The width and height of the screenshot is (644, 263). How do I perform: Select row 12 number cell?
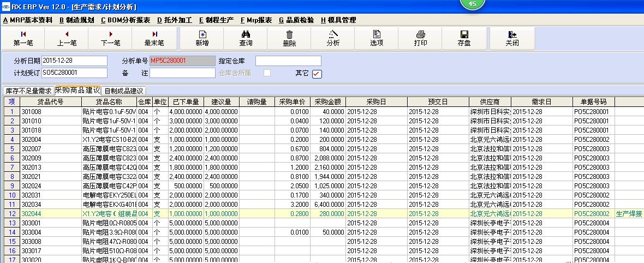[x=12, y=214]
